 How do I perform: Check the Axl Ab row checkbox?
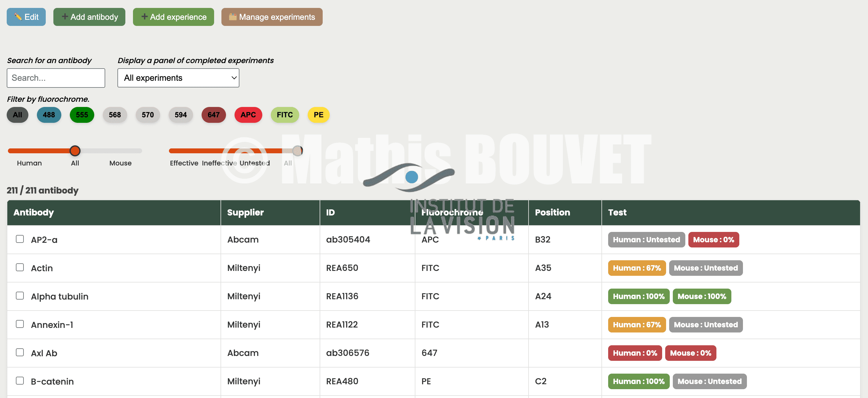[x=20, y=352]
